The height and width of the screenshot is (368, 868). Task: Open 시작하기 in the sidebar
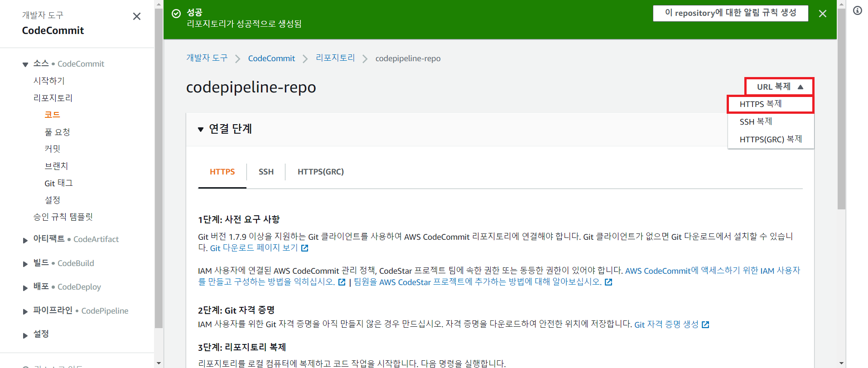pos(49,81)
